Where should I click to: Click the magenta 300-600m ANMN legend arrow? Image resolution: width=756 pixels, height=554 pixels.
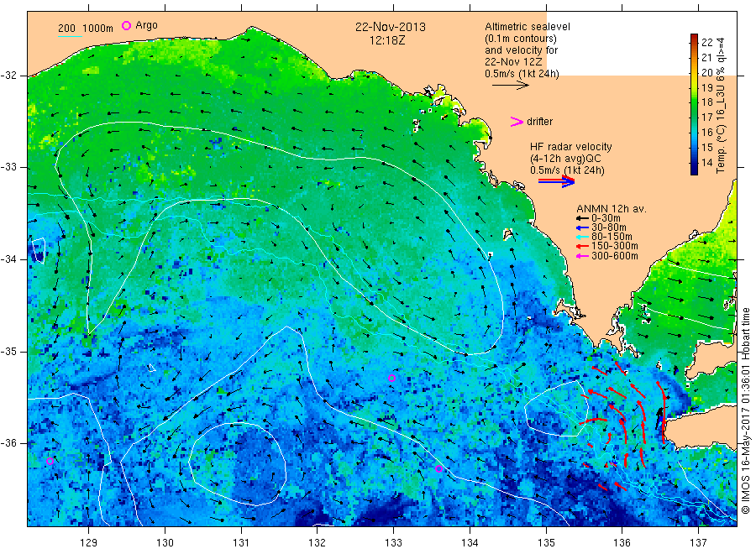click(582, 256)
